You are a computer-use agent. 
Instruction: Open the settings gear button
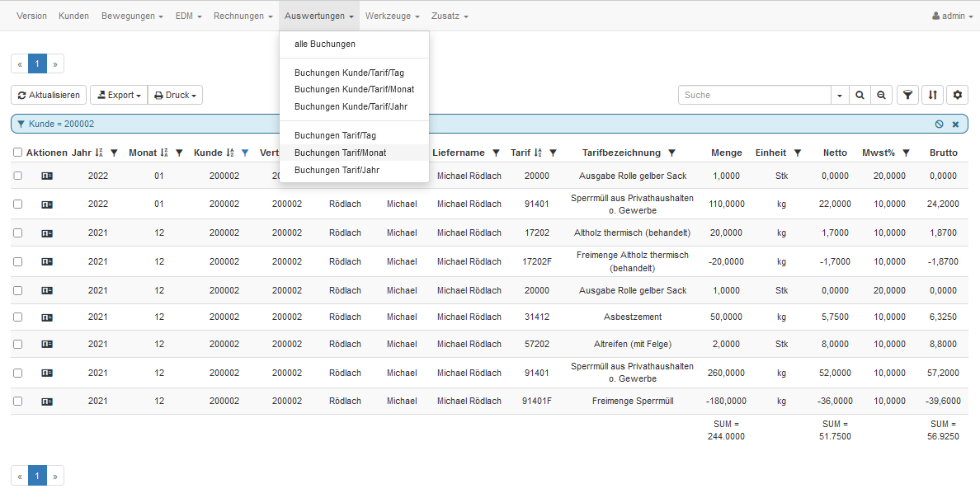pos(957,95)
